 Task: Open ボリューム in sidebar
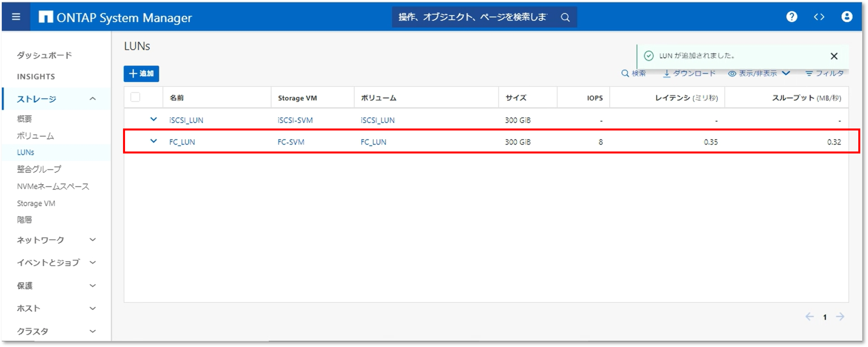(35, 136)
